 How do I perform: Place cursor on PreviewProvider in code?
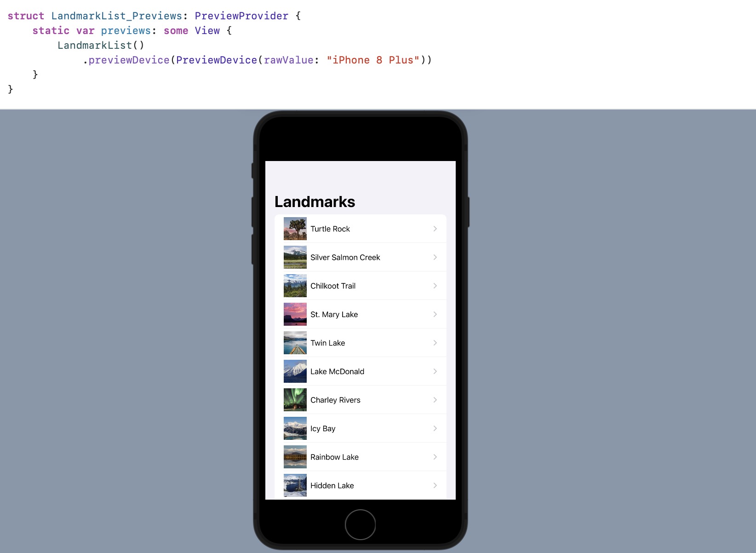click(x=241, y=16)
